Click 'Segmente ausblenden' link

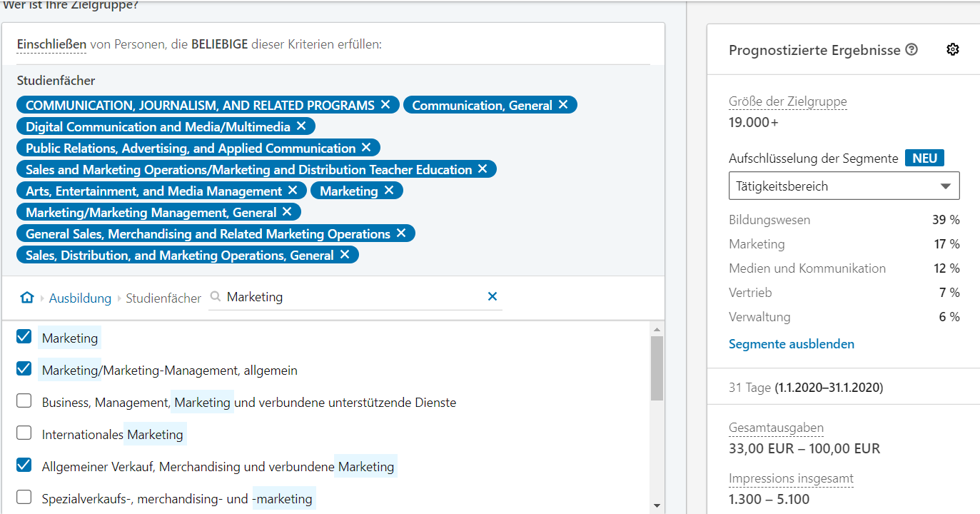click(x=791, y=344)
